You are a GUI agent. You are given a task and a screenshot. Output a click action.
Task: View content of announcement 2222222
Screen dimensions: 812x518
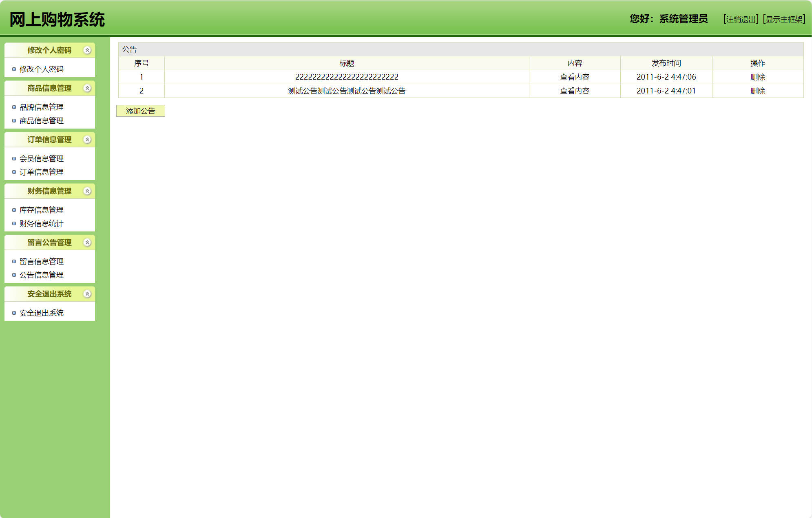point(574,77)
